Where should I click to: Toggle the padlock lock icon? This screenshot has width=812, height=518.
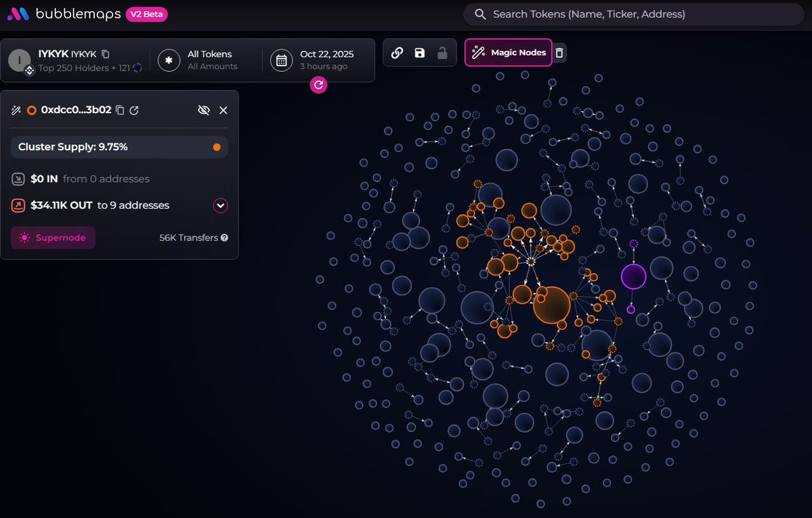[442, 53]
